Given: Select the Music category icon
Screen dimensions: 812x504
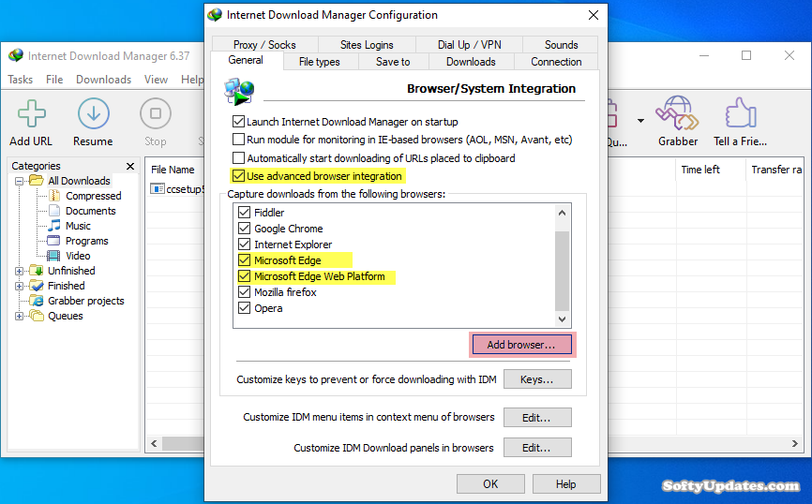Looking at the screenshot, I should click(x=54, y=226).
